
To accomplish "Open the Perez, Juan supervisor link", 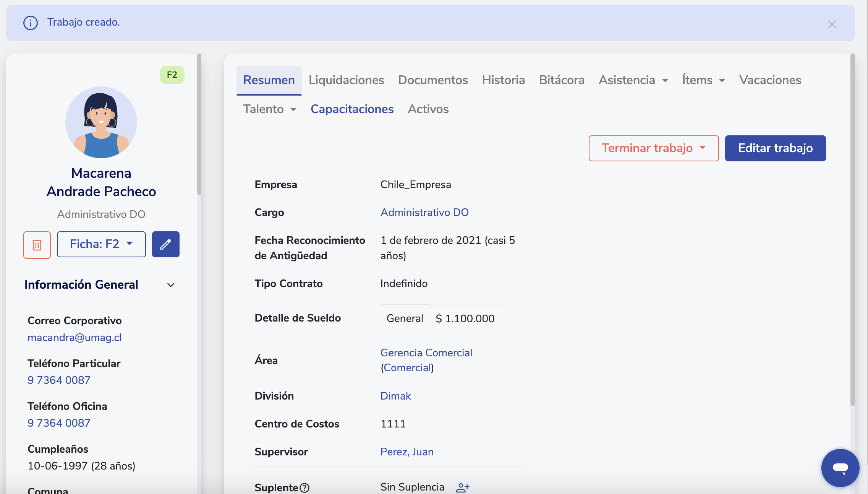I will [x=407, y=452].
